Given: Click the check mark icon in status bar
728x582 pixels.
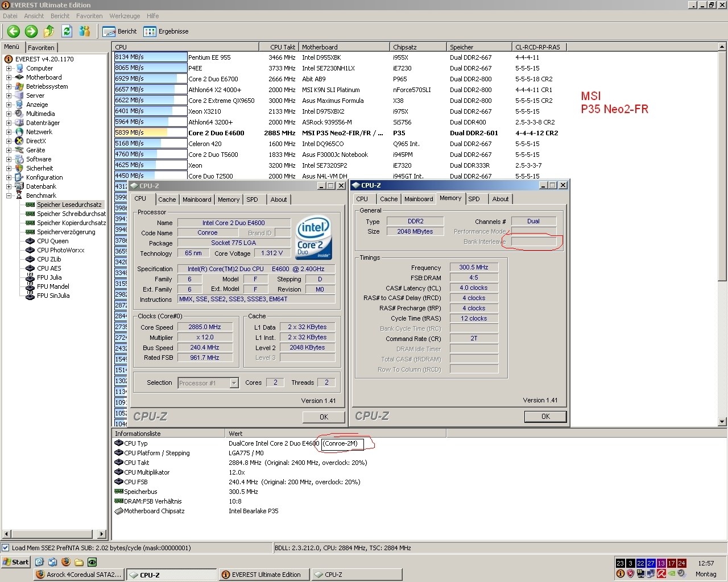Looking at the screenshot, I should pos(5,548).
